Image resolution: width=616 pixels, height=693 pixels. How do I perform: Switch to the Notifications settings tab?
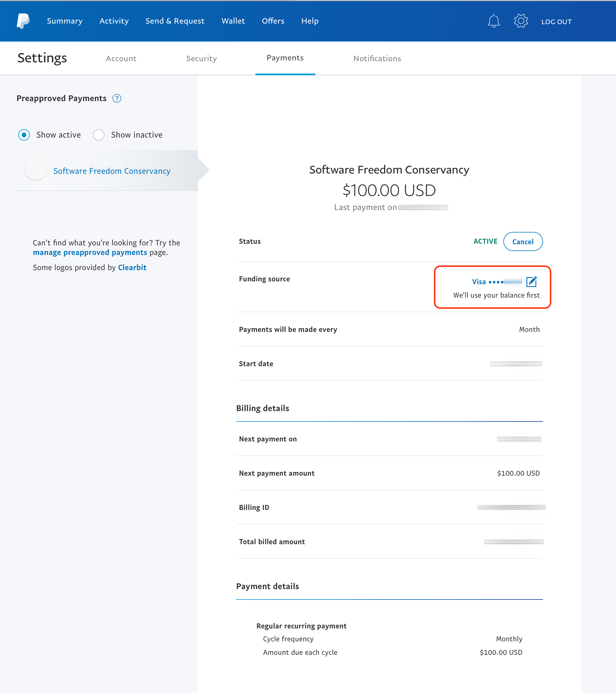coord(377,59)
